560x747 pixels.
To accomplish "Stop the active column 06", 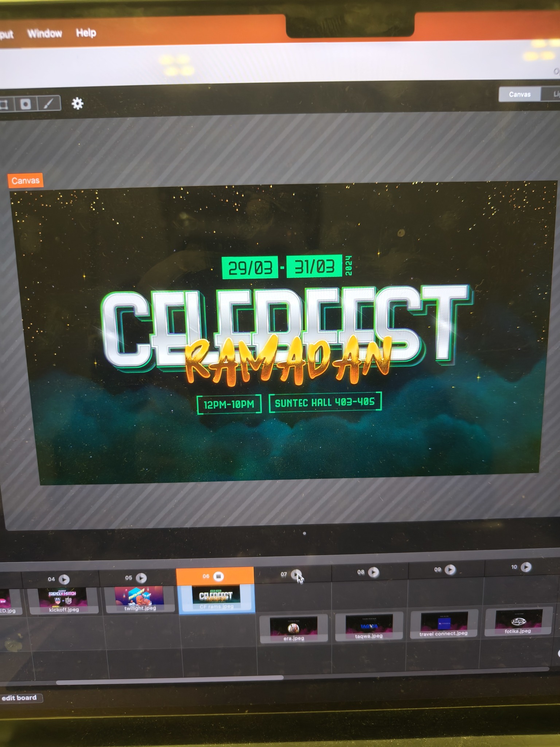I will [218, 576].
